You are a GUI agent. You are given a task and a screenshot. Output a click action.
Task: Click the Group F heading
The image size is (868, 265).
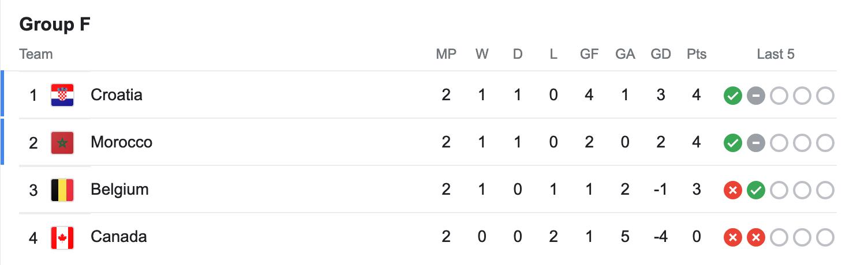55,25
